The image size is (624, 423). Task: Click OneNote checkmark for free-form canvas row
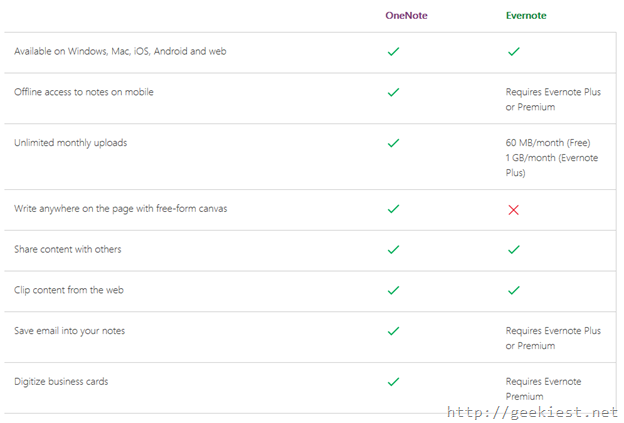click(393, 209)
